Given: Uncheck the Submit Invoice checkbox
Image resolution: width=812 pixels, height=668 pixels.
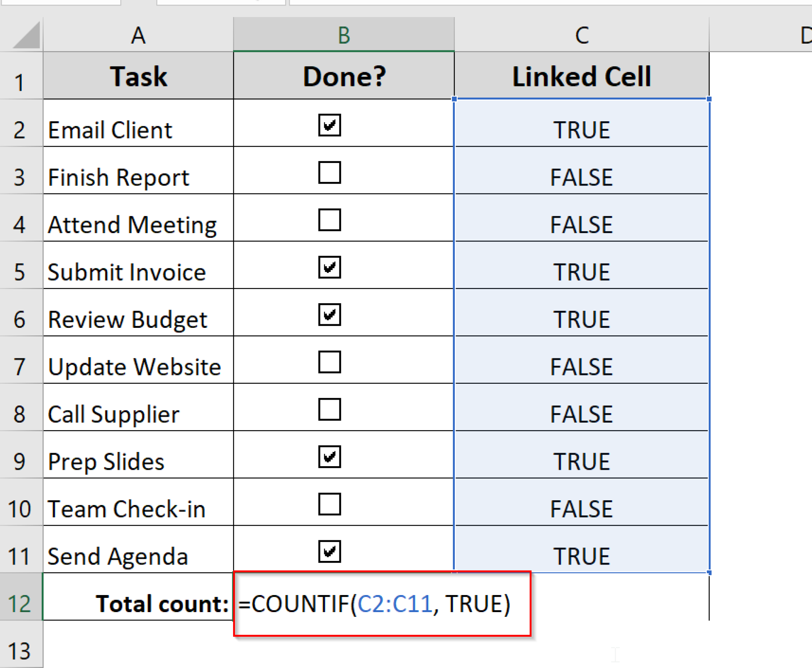Looking at the screenshot, I should 330,268.
